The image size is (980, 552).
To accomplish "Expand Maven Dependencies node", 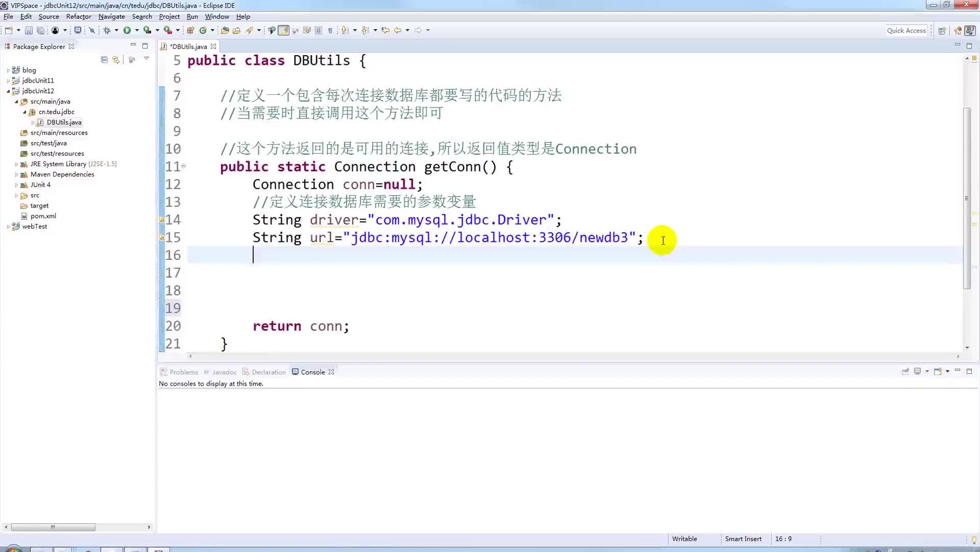I will [x=16, y=174].
